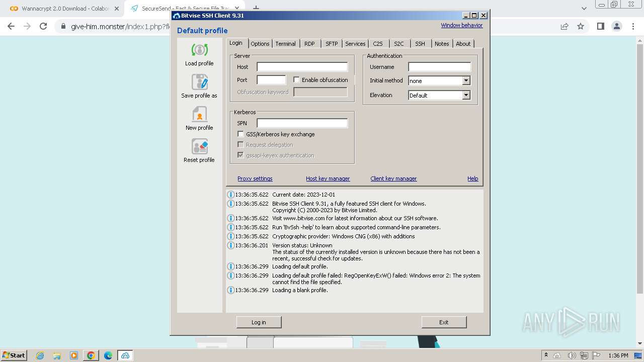Image resolution: width=644 pixels, height=362 pixels.
Task: Click the Bitvise title bar app icon
Action: tap(176, 16)
